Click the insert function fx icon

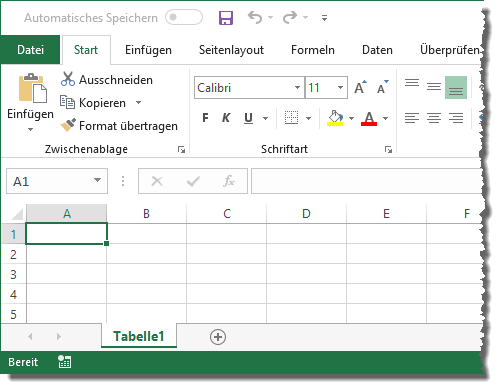pyautogui.click(x=229, y=181)
